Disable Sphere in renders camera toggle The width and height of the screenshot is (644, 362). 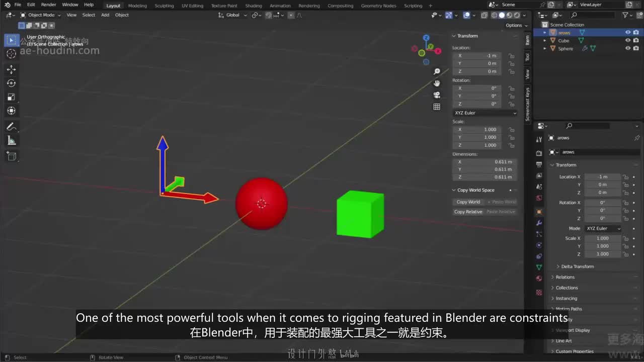click(636, 48)
